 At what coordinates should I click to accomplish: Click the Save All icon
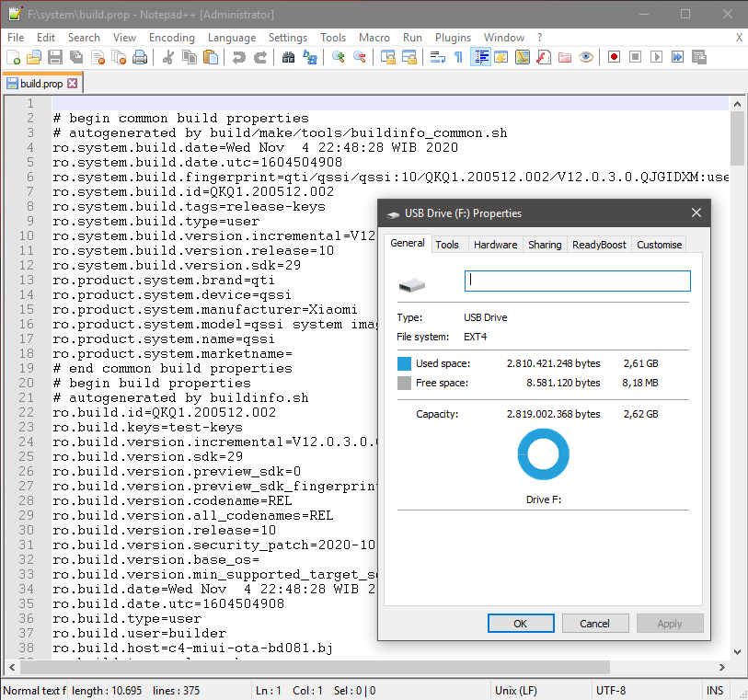pos(76,57)
